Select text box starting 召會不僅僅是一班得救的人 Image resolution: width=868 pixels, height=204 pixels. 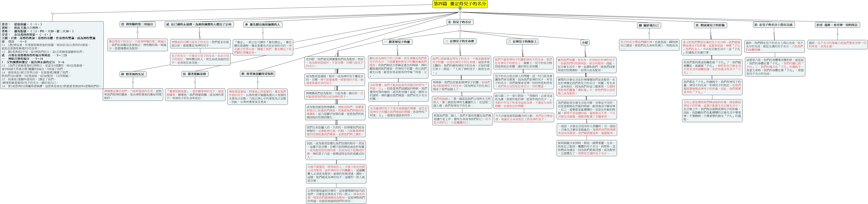click(336, 174)
